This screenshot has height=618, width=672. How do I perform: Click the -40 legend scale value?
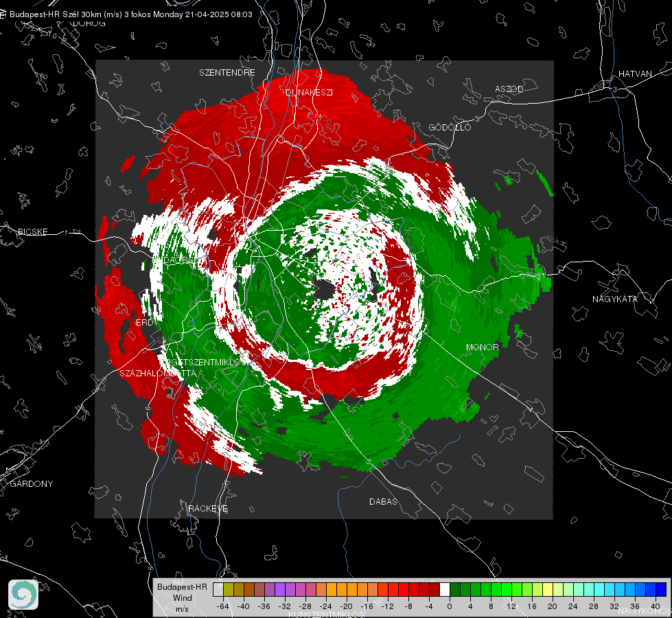coord(243,606)
